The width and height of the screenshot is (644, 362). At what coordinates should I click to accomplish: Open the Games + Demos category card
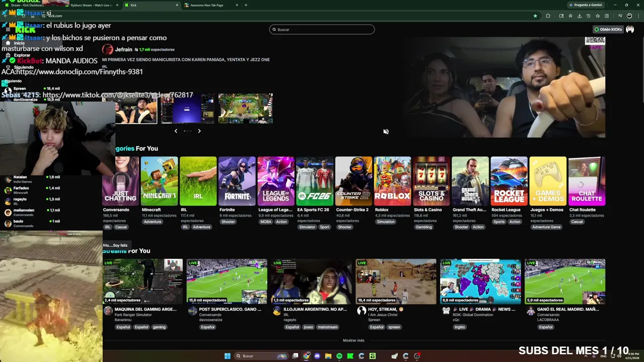click(548, 181)
